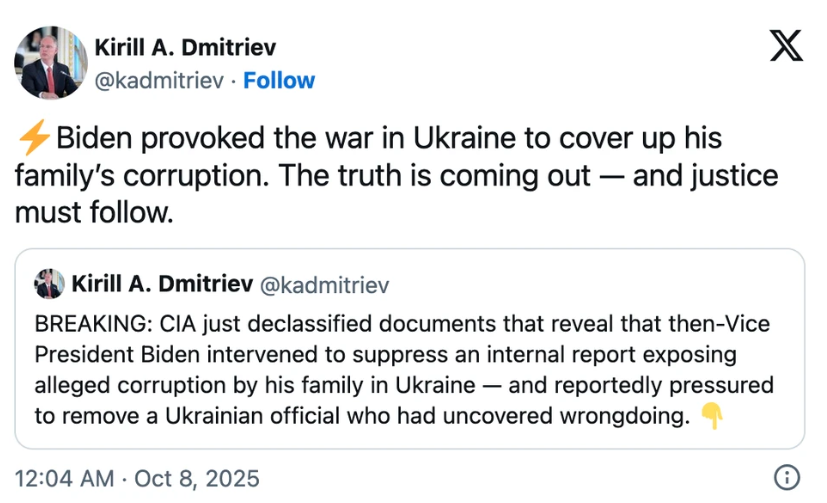This screenshot has width=827, height=503.
Task: Click the small avatar in quoted post
Action: [47, 285]
